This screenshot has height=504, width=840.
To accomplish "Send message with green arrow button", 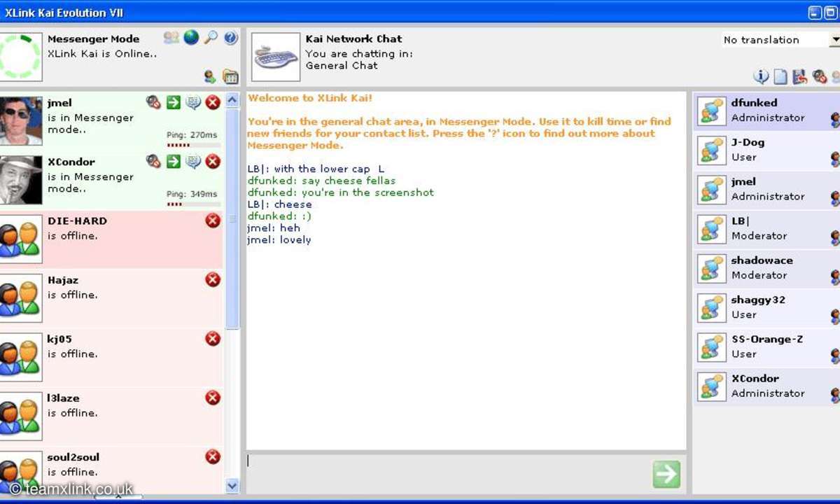I will click(666, 474).
